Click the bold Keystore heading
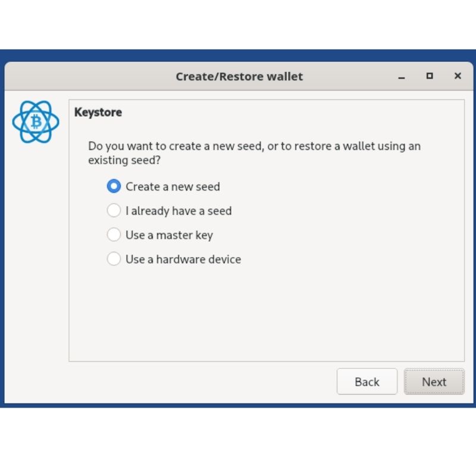 coord(98,112)
